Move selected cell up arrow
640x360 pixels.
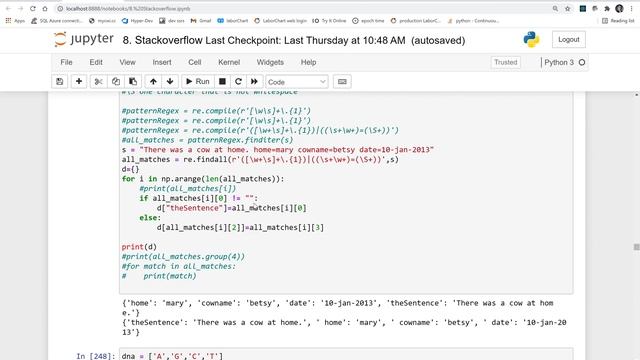[x=153, y=82]
